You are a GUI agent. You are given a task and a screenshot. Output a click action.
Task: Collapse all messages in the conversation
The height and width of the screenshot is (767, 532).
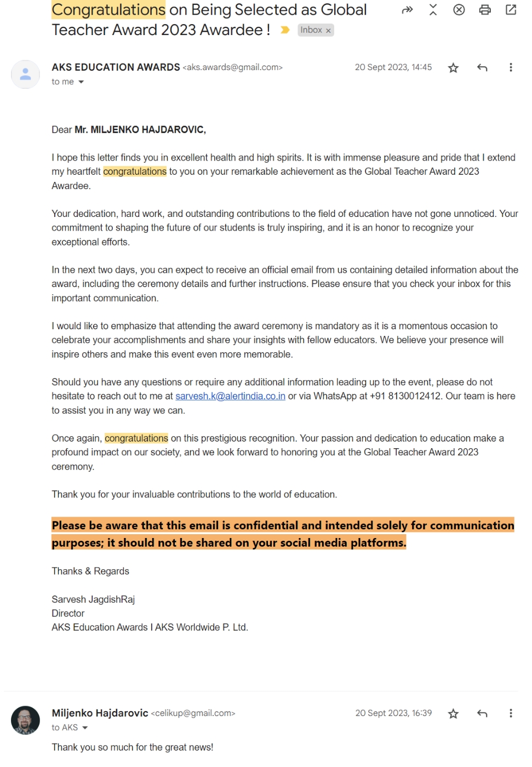[433, 10]
